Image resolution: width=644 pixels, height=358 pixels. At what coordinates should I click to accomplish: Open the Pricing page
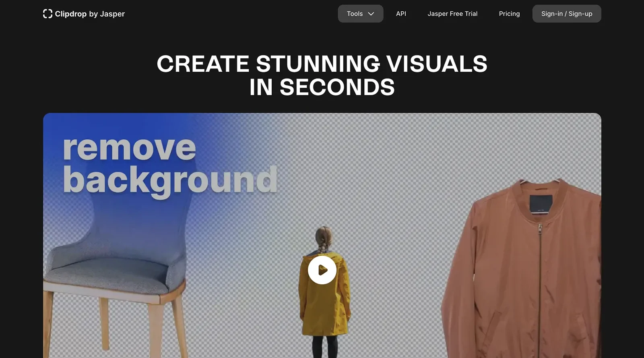[509, 14]
